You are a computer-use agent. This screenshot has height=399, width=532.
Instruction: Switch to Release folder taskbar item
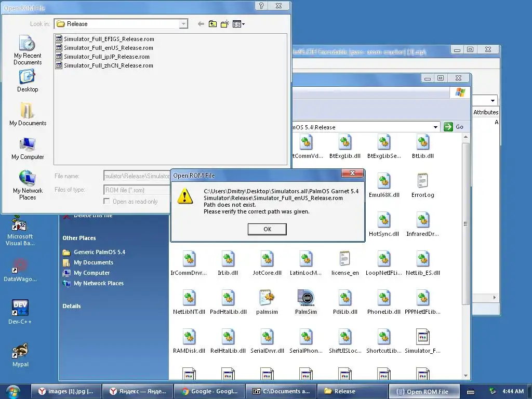(352, 391)
